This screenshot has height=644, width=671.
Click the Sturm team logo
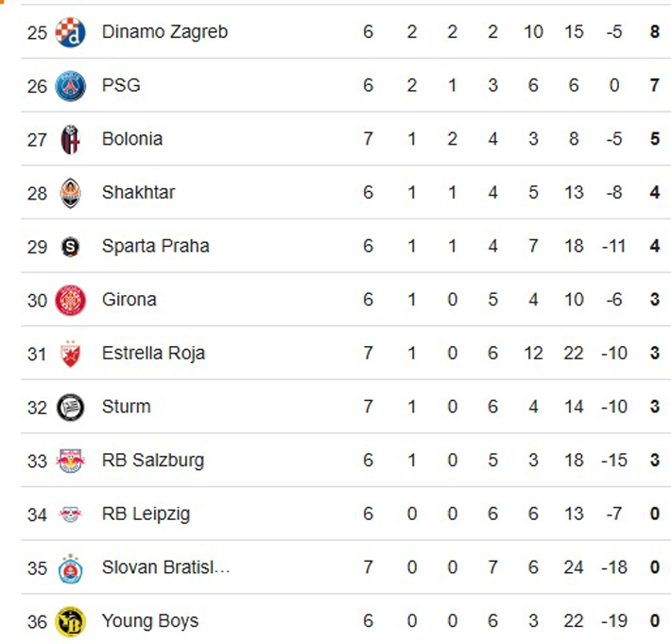point(70,408)
